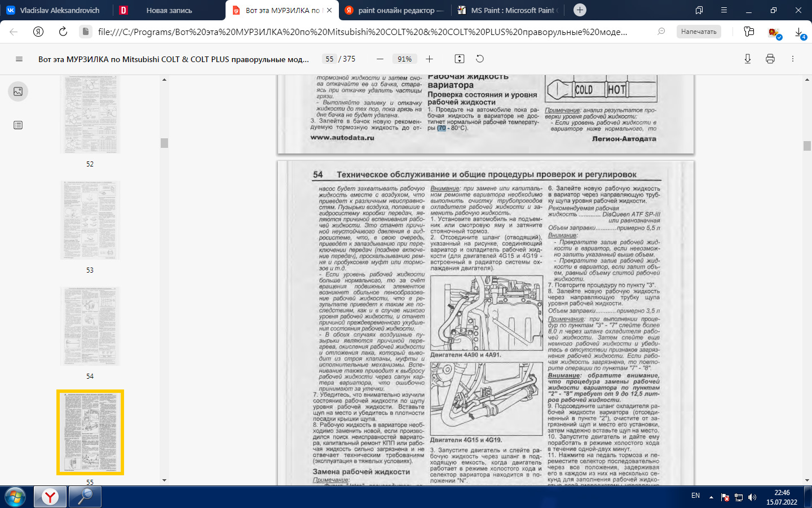Screen dimensions: 812x508
Task: Show document outline in the sidebar
Action: pos(18,125)
